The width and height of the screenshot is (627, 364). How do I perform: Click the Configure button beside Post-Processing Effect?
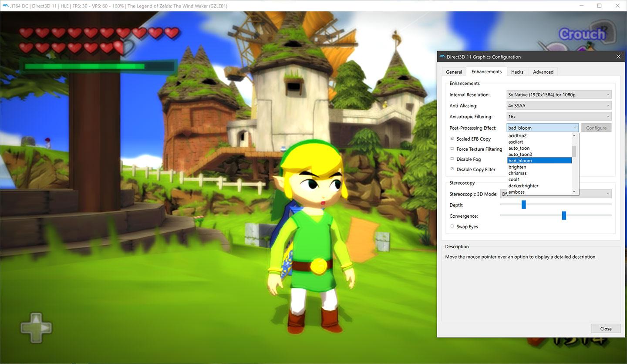coord(596,128)
